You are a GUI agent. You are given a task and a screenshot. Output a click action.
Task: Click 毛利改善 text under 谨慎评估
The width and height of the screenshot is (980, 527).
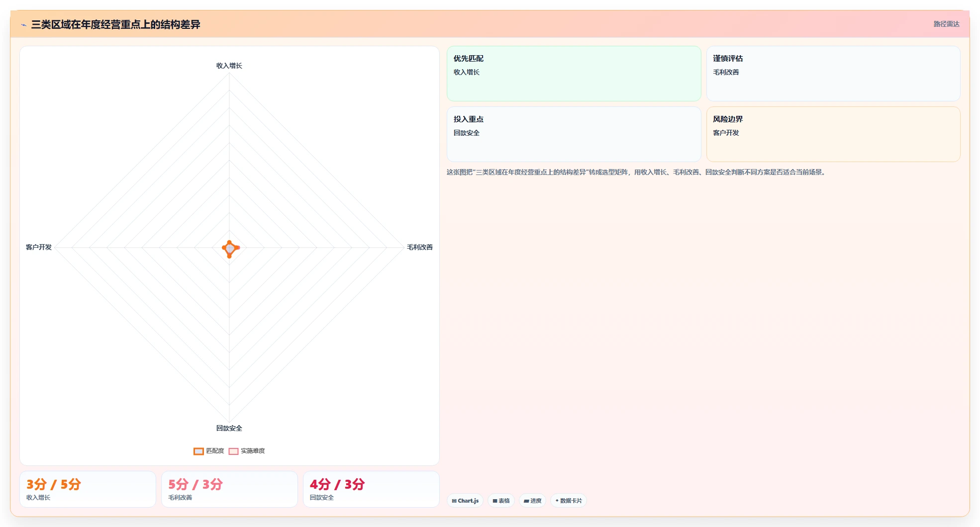[726, 72]
